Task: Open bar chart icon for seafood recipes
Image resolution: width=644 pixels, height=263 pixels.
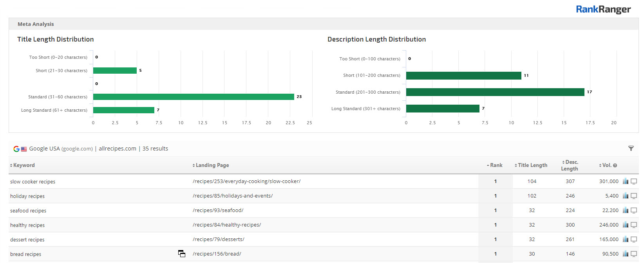Action: click(626, 210)
